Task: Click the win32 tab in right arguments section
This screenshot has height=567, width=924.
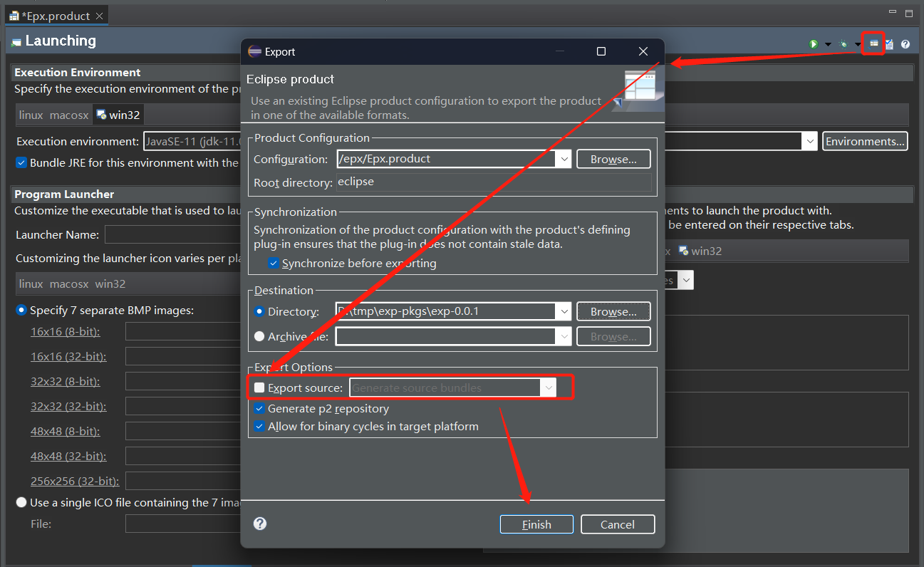Action: 700,251
